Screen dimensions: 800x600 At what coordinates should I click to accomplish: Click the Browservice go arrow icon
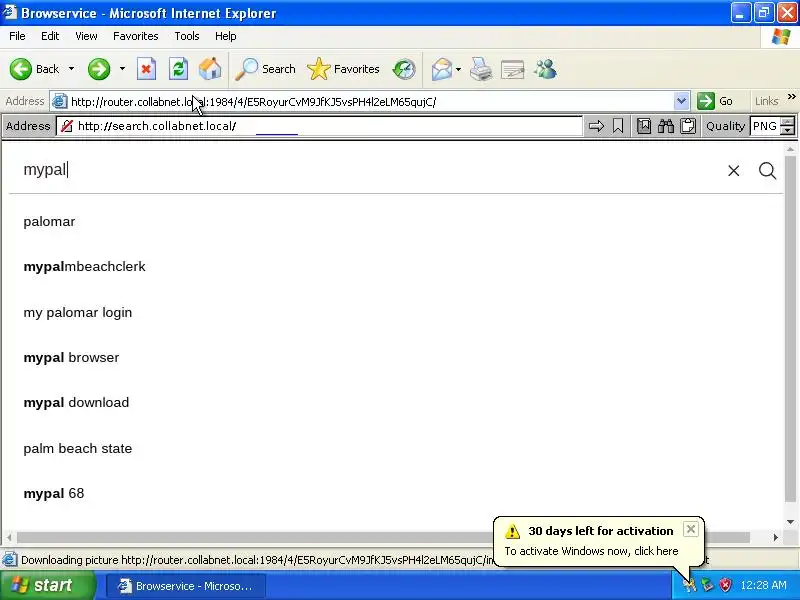[x=596, y=126]
